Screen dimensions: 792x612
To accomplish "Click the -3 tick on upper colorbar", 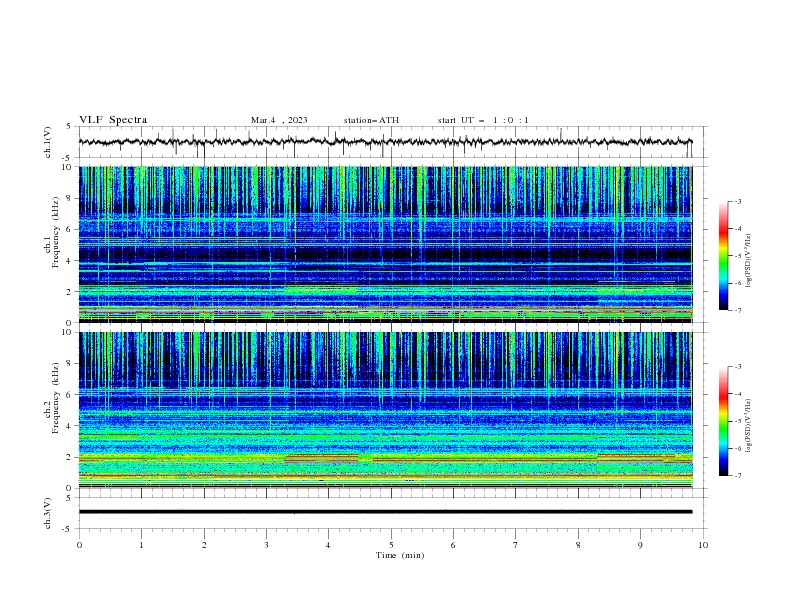I will click(x=738, y=202).
